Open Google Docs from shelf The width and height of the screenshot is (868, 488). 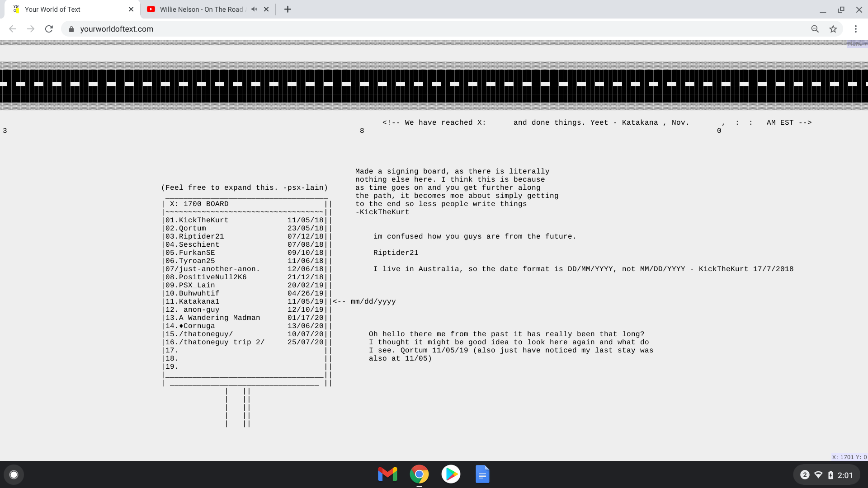(x=482, y=474)
